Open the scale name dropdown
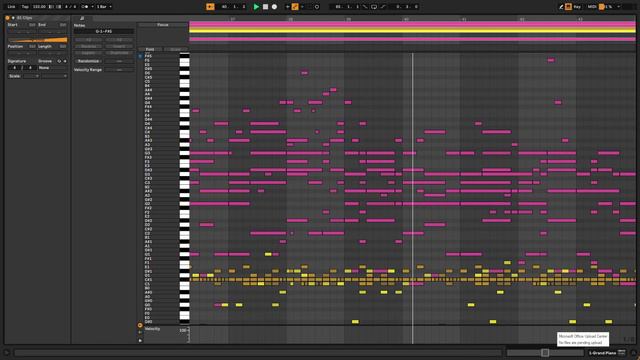The width and height of the screenshot is (640, 360). pyautogui.click(x=54, y=76)
